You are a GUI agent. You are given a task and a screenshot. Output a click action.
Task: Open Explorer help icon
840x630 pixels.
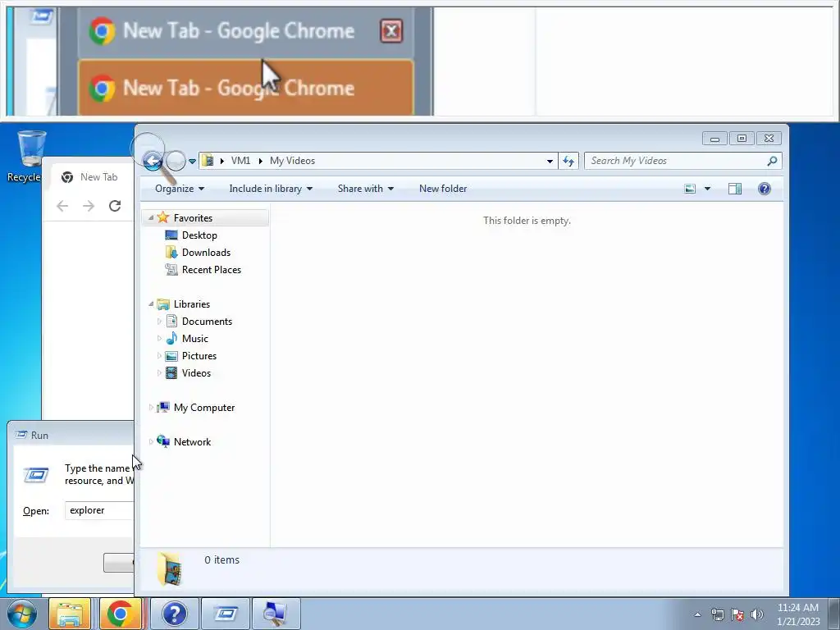765,189
